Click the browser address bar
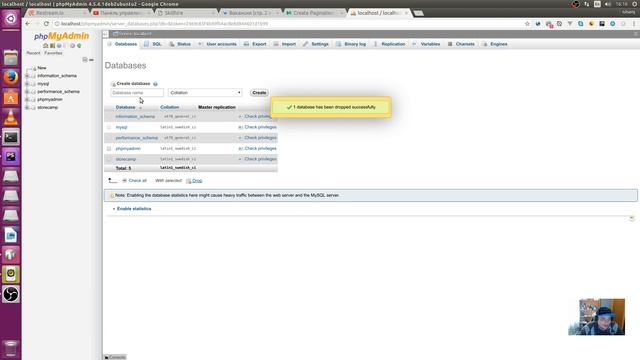The image size is (640, 360). (x=286, y=24)
